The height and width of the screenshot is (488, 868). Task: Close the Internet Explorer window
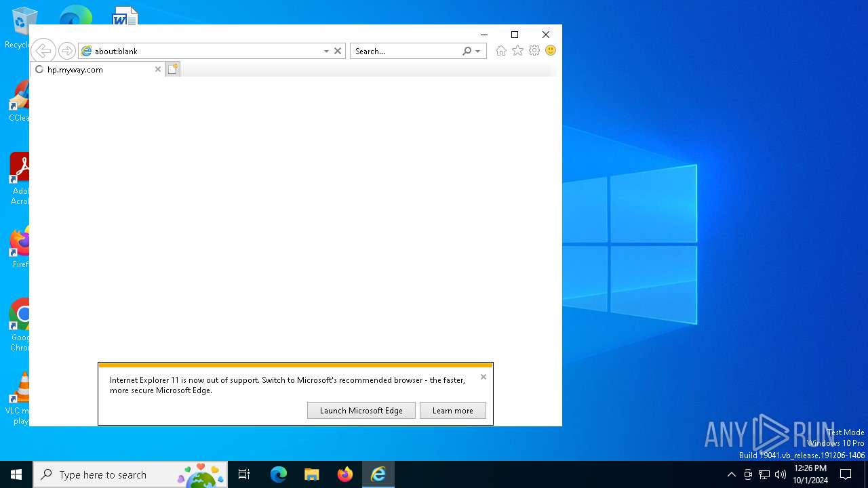[x=546, y=35]
